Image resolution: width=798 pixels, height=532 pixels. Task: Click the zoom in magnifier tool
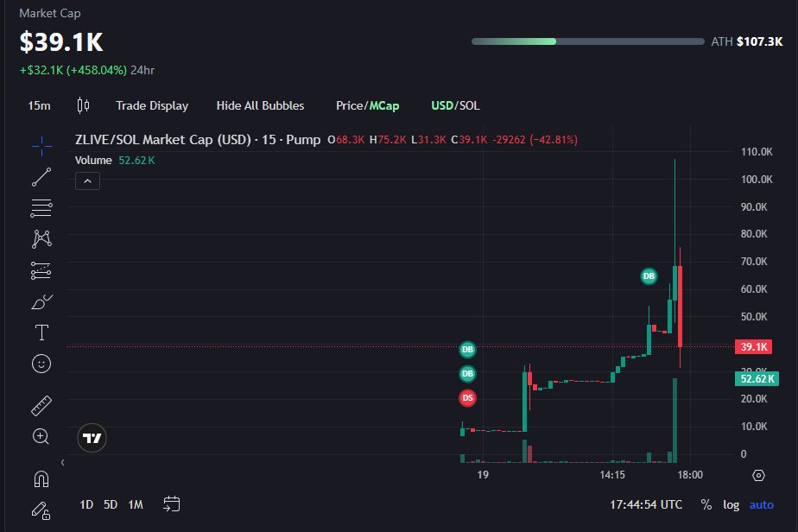(x=41, y=436)
